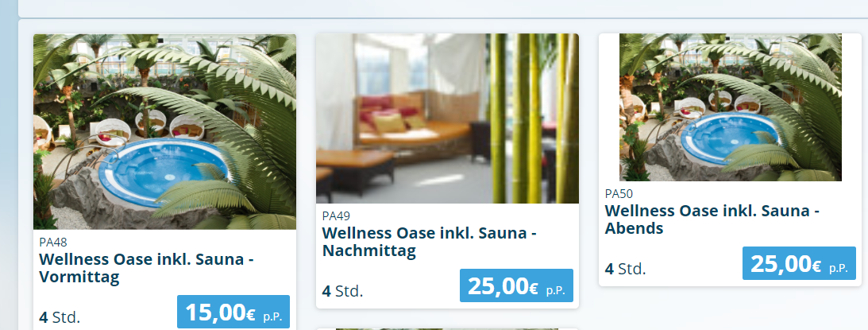The image size is (868, 330).
Task: Click the p.P. label on the Abends price
Action: pos(838,269)
